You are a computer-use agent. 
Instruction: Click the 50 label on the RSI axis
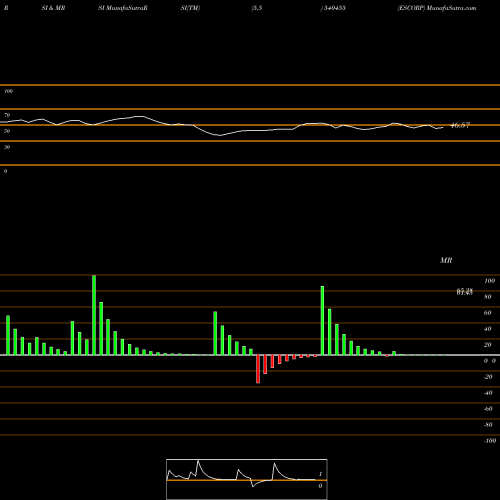[7, 131]
